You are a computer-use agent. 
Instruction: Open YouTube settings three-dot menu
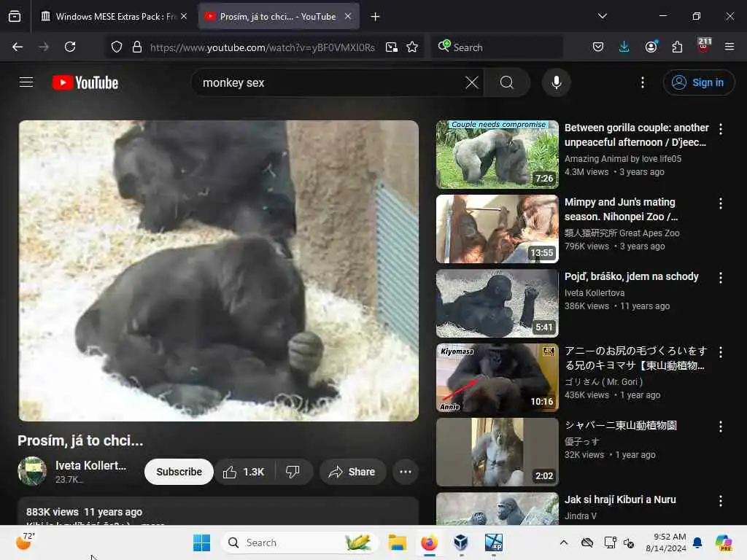(643, 82)
